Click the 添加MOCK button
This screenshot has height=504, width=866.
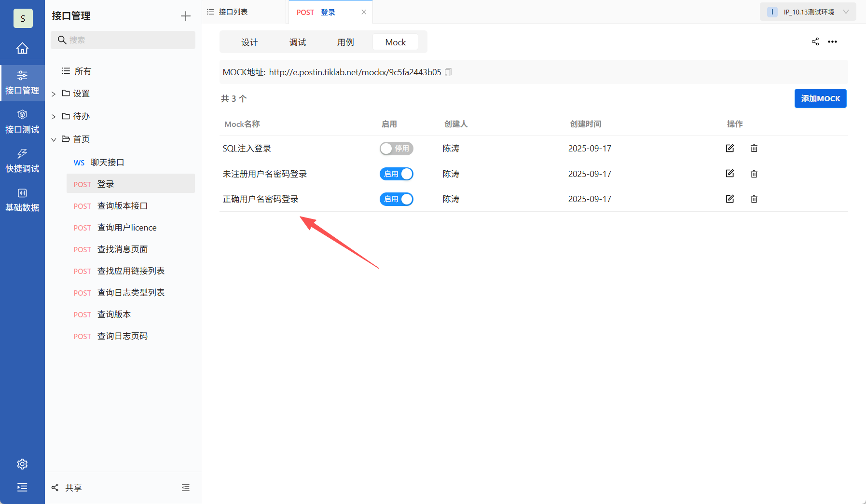click(x=820, y=98)
